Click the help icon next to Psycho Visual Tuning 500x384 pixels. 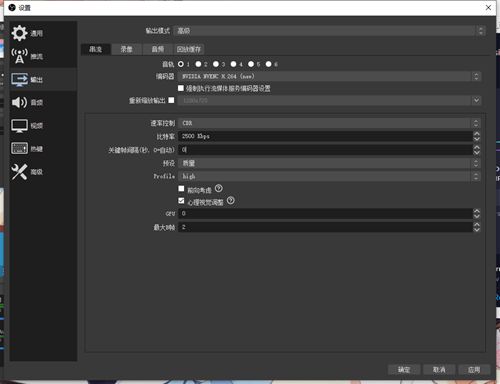tap(231, 200)
